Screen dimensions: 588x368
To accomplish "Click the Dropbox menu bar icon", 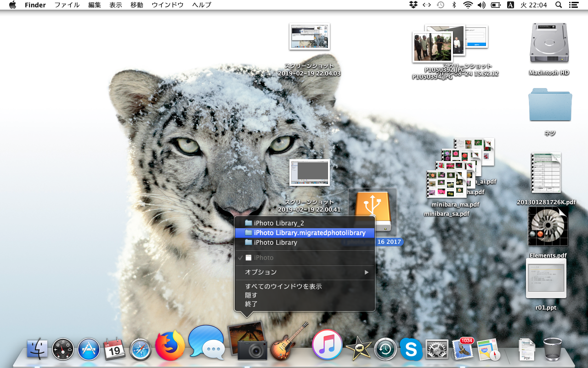I will pyautogui.click(x=413, y=5).
